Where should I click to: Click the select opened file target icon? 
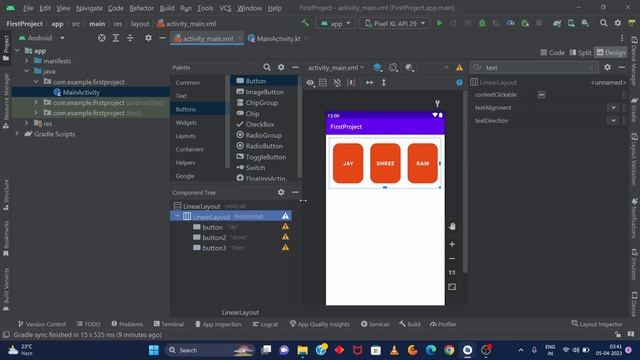tap(102, 38)
